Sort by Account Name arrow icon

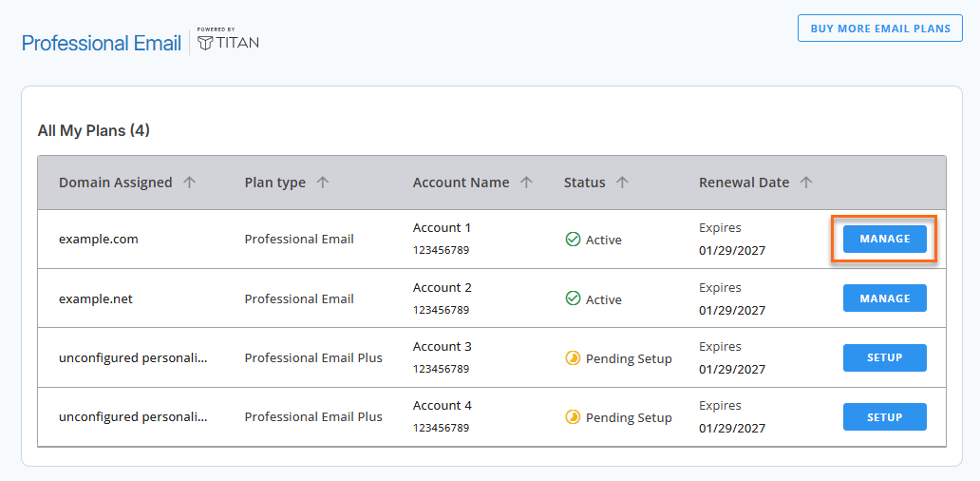click(526, 183)
